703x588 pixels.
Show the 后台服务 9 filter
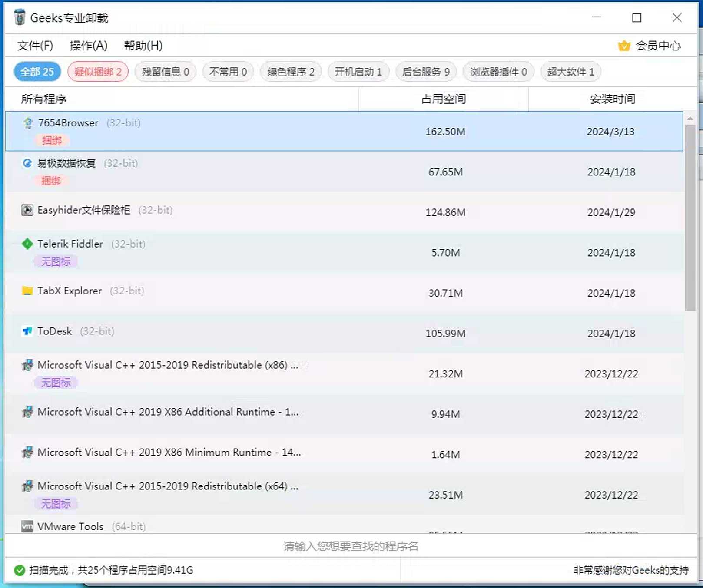[426, 72]
